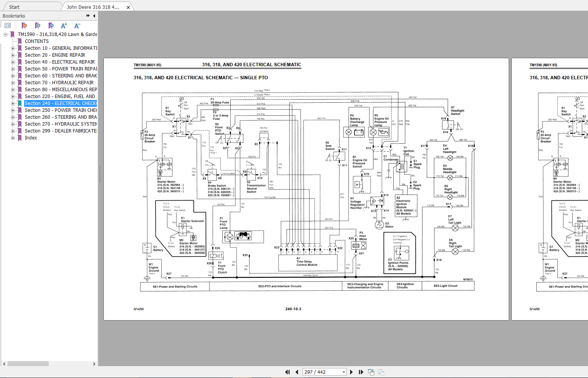
Task: Open Section 250 - POWER TRAIN CHECKOUT bookmark
Action: click(x=61, y=110)
